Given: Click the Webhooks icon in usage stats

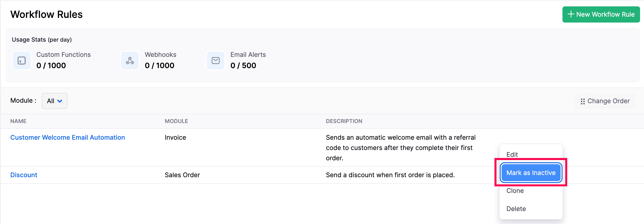Looking at the screenshot, I should click(x=130, y=61).
